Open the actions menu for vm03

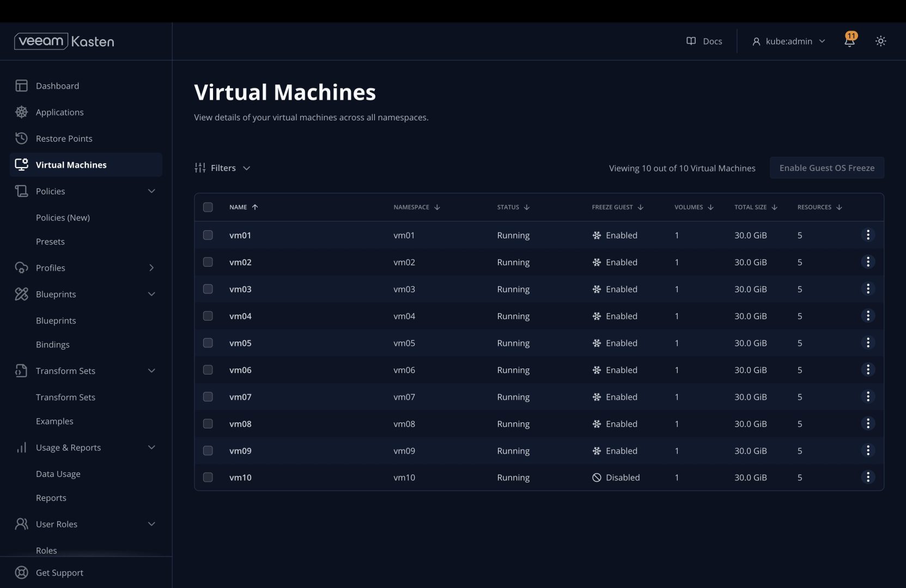coord(868,289)
